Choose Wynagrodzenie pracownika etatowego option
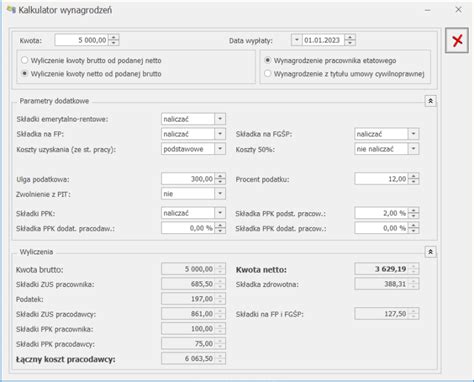Image resolution: width=474 pixels, height=382 pixels. point(330,60)
